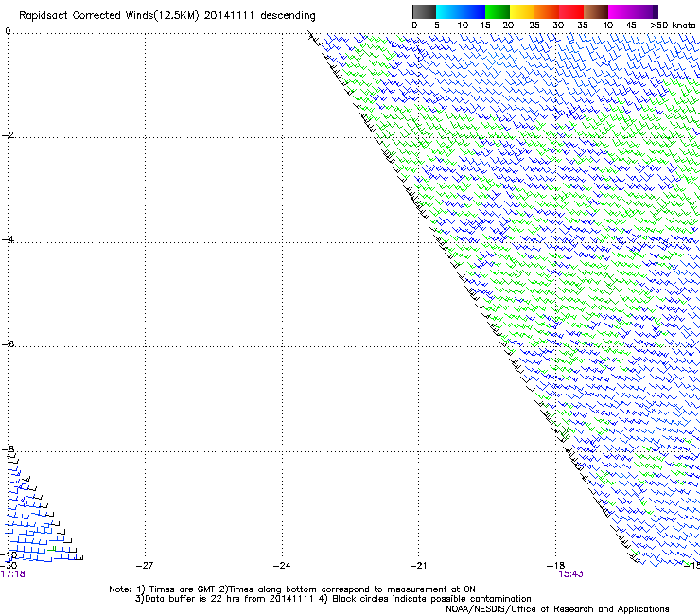Click the '-24' longitude axis label
This screenshot has height=615, width=700.
pos(282,566)
